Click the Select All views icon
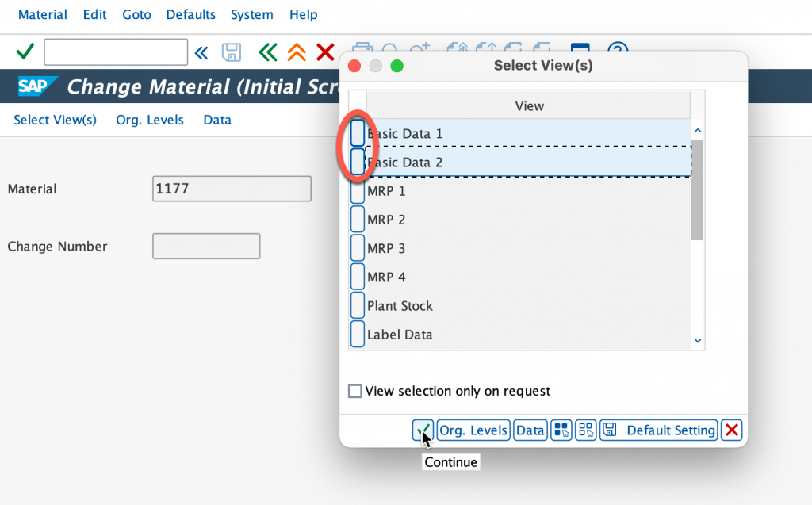The width and height of the screenshot is (812, 505). [561, 430]
